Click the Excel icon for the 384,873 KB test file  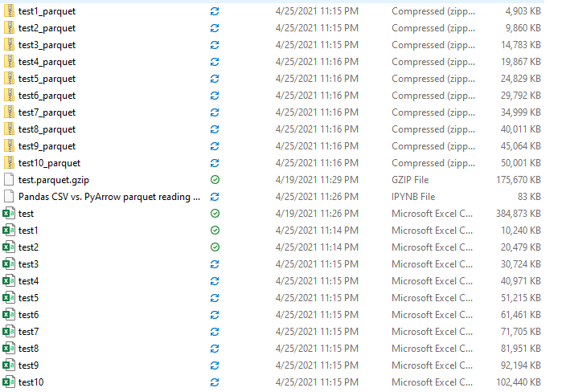[x=9, y=214]
